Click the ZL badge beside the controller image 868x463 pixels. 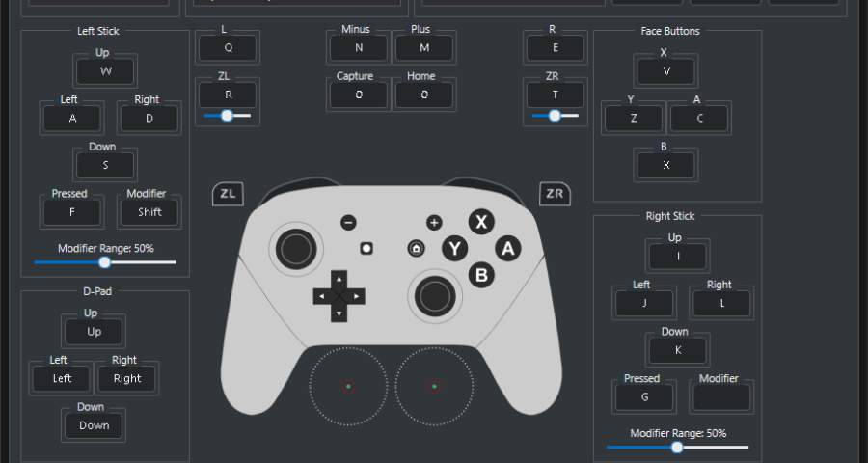pyautogui.click(x=228, y=194)
